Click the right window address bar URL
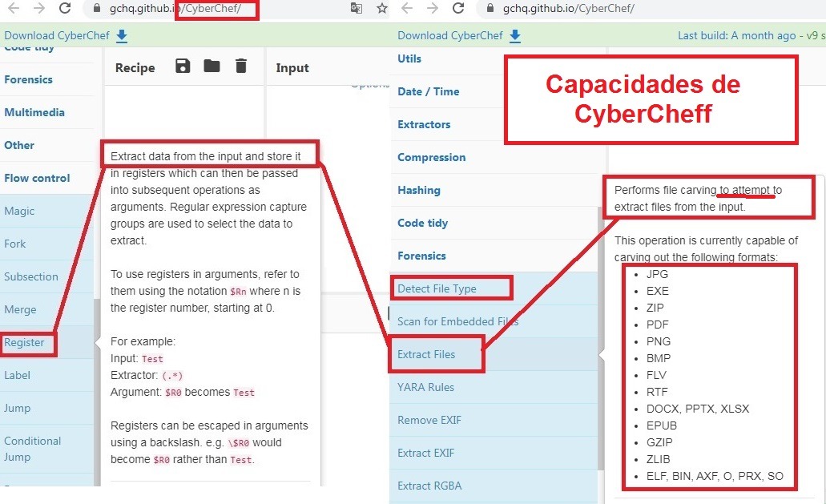This screenshot has width=826, height=504. tap(568, 8)
